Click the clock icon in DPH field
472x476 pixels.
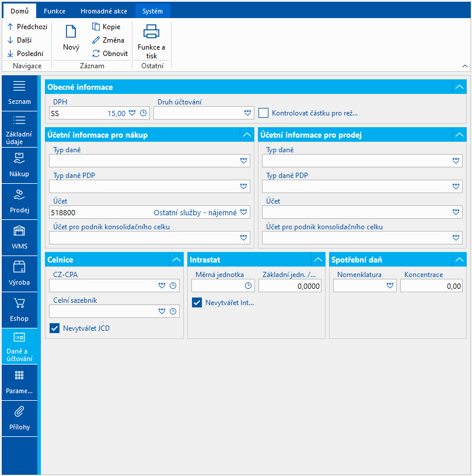144,113
